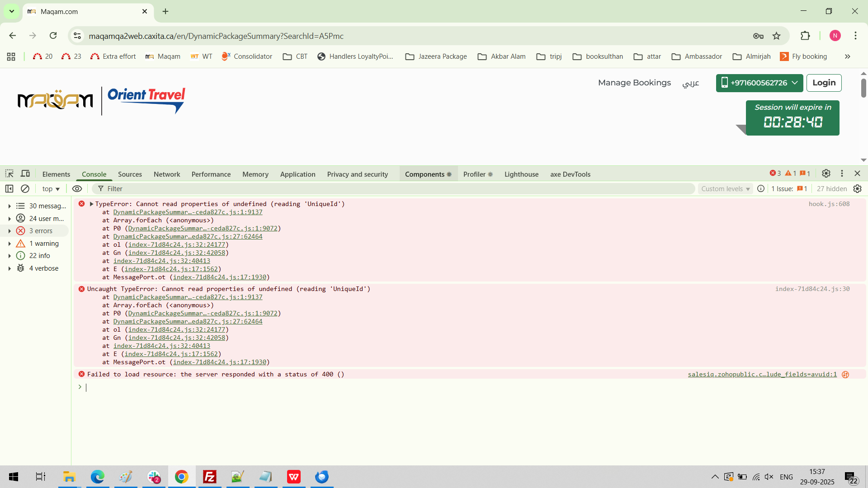
Task: Switch to the Network tab
Action: [x=166, y=174]
